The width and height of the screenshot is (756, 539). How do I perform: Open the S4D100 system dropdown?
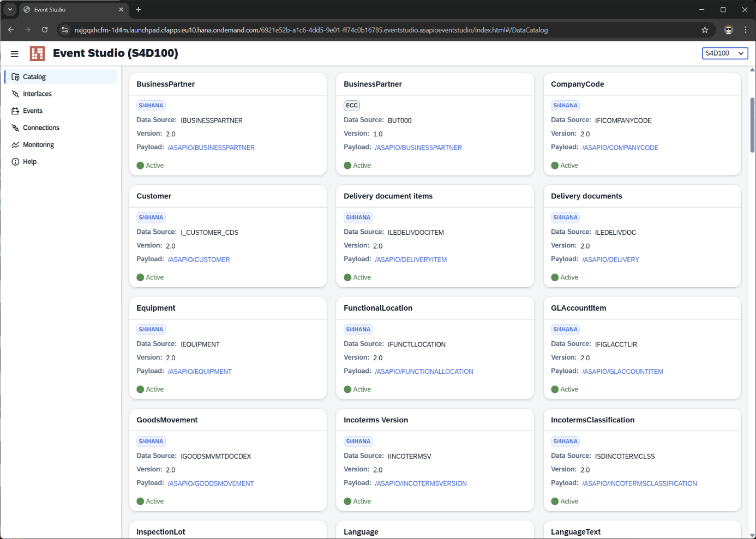pos(725,53)
